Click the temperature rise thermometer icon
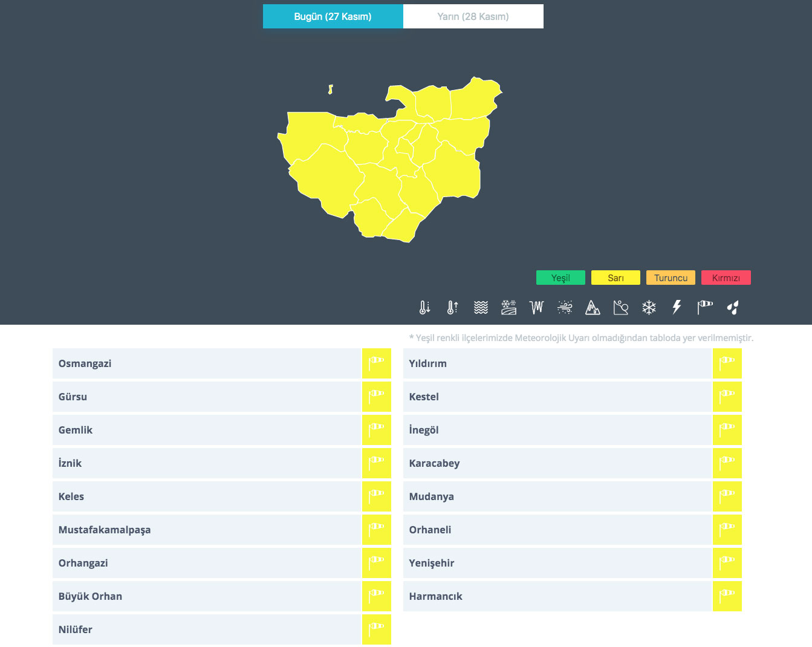812x647 pixels. click(452, 308)
